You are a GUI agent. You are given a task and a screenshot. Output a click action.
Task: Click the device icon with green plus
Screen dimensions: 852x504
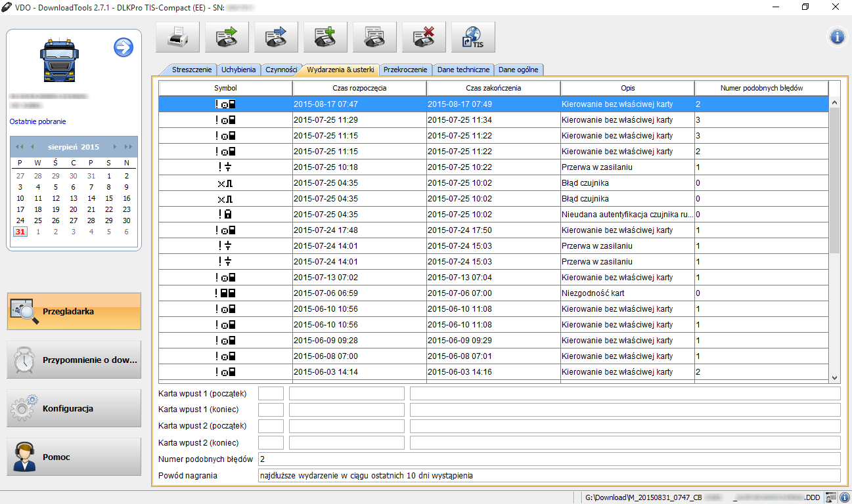coord(325,37)
